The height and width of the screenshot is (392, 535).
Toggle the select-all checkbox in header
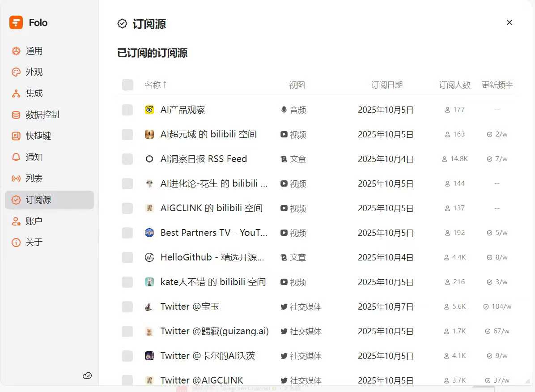coord(127,85)
